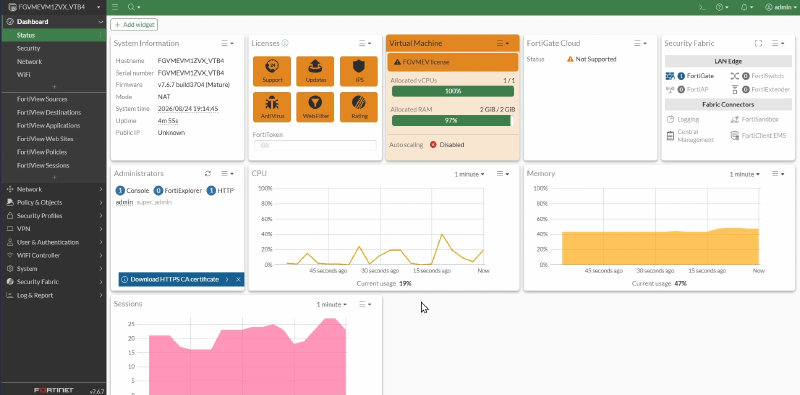Click the Updates license tile
The height and width of the screenshot is (395, 800).
[x=315, y=71]
